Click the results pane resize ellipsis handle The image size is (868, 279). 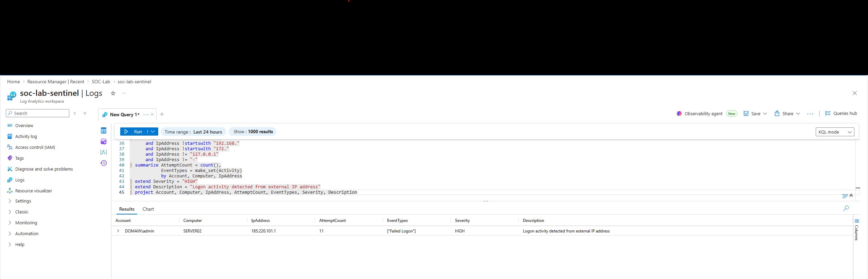click(486, 201)
